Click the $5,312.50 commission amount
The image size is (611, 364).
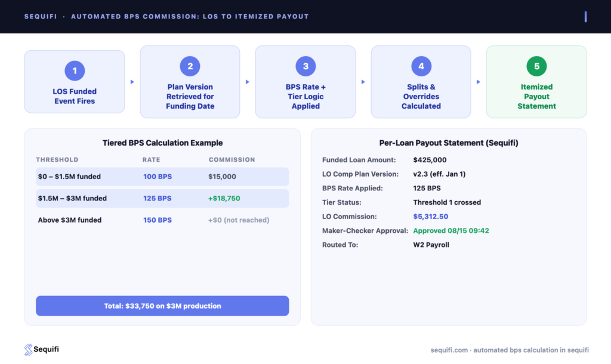tap(431, 216)
